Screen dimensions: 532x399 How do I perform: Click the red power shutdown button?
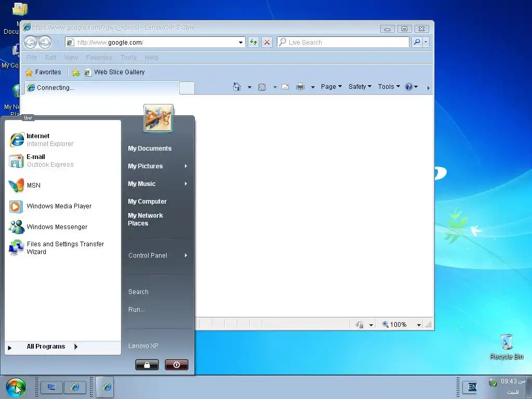177,365
